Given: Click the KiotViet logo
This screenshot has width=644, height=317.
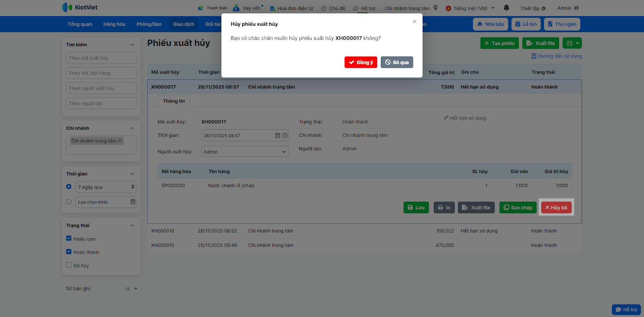Looking at the screenshot, I should pos(80,7).
